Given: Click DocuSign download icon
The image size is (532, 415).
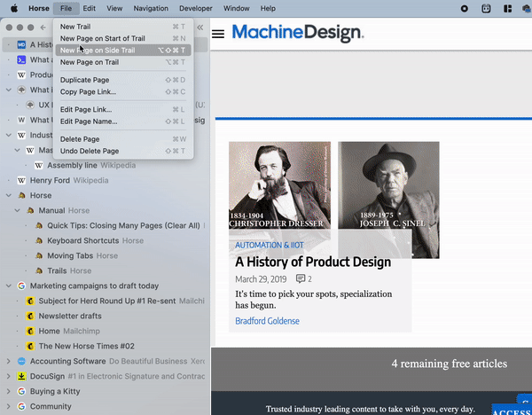Looking at the screenshot, I should pyautogui.click(x=21, y=376).
